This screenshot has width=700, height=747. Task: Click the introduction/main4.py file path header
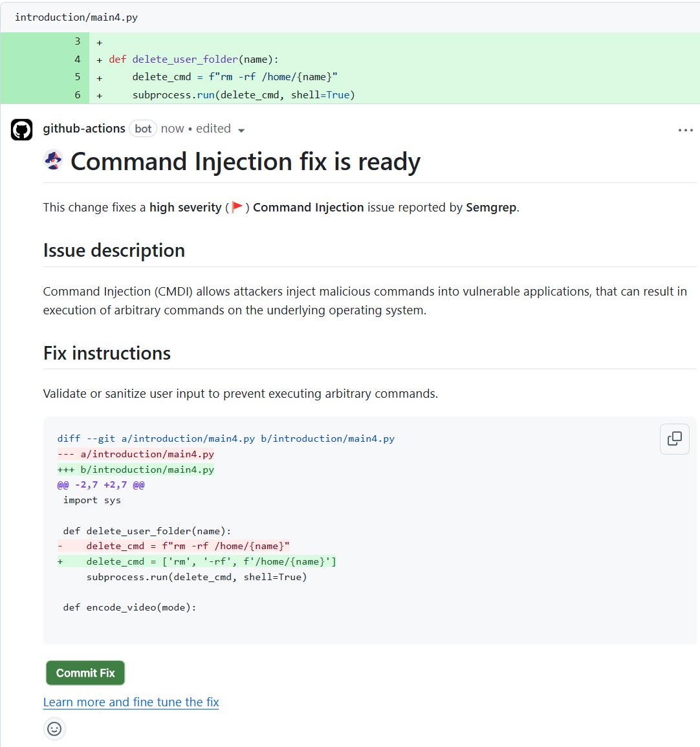tap(76, 17)
